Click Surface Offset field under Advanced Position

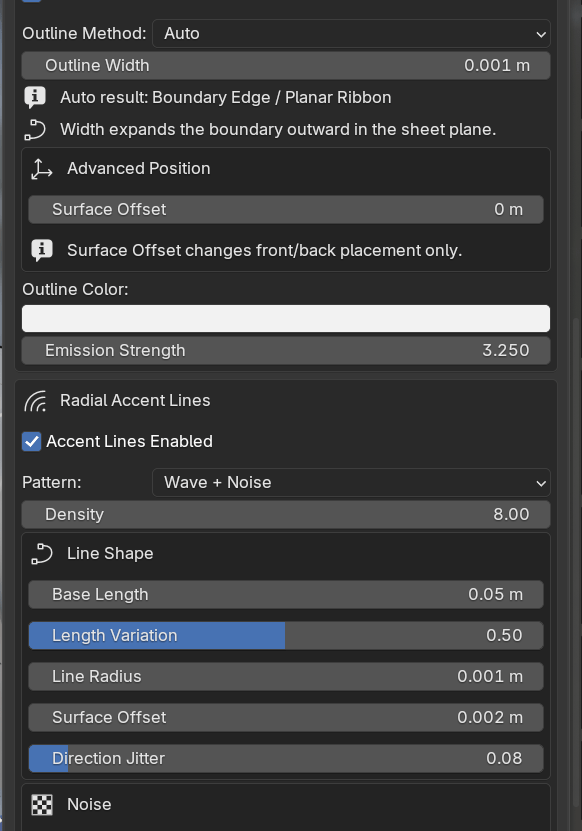point(286,209)
